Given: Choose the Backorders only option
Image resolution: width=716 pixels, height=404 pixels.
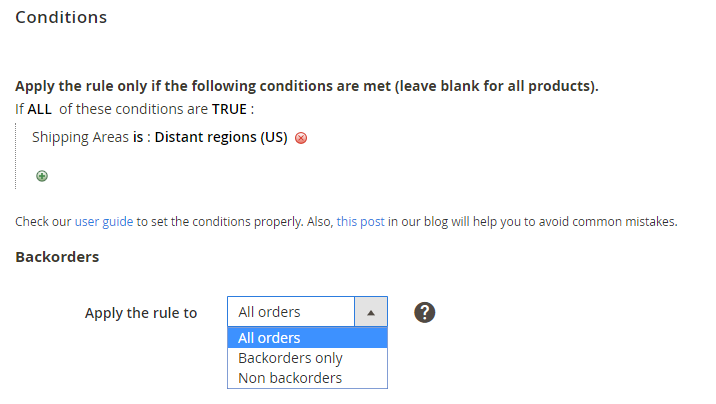Looking at the screenshot, I should [x=290, y=358].
